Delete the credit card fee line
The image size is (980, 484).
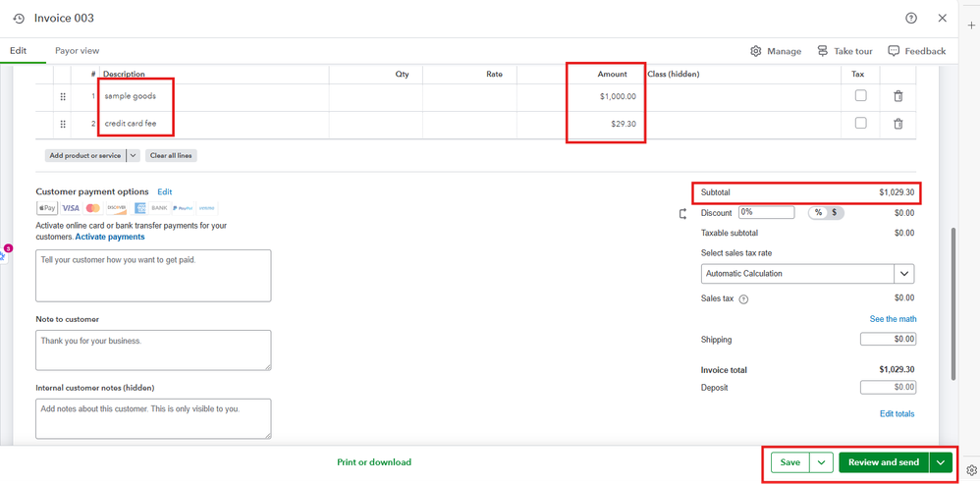click(x=898, y=124)
